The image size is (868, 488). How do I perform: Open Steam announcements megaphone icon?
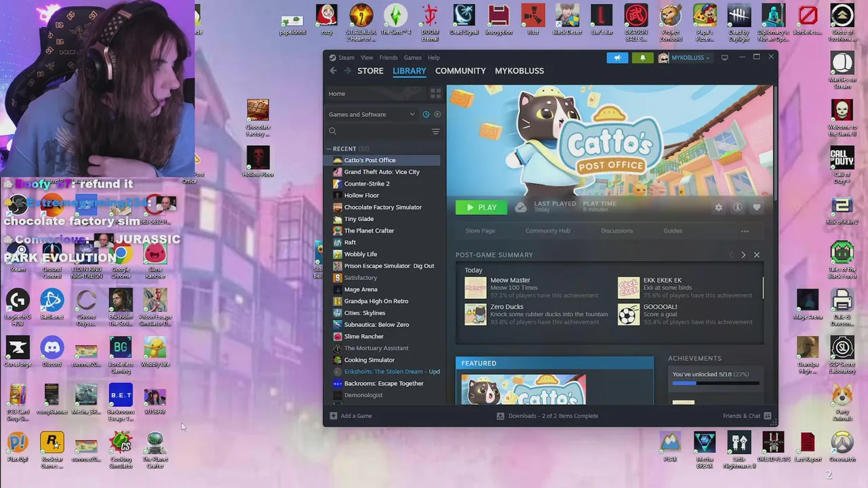[617, 58]
